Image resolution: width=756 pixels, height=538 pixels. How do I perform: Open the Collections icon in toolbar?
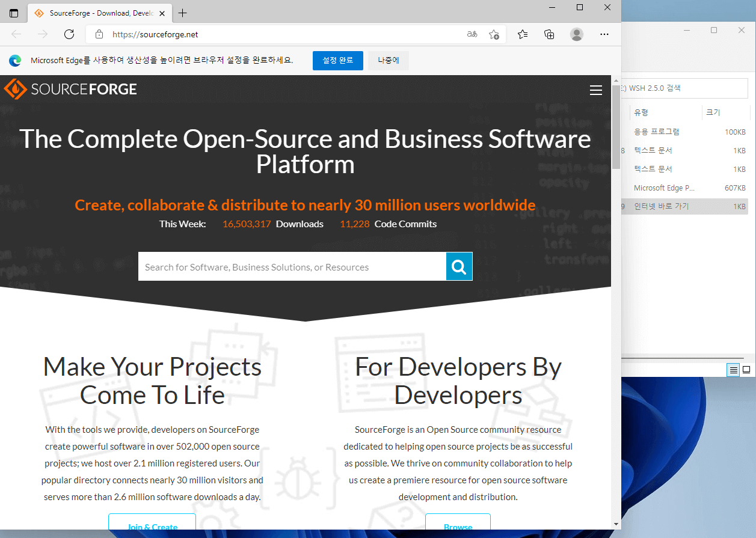[x=549, y=34]
